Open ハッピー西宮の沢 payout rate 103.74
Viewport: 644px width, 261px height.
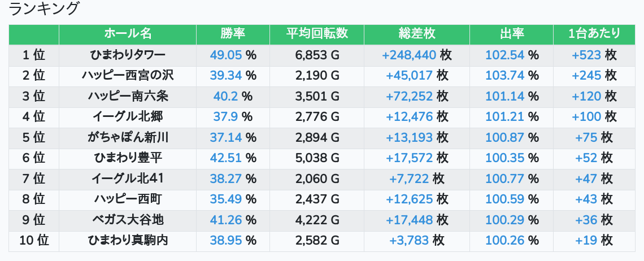click(x=505, y=75)
